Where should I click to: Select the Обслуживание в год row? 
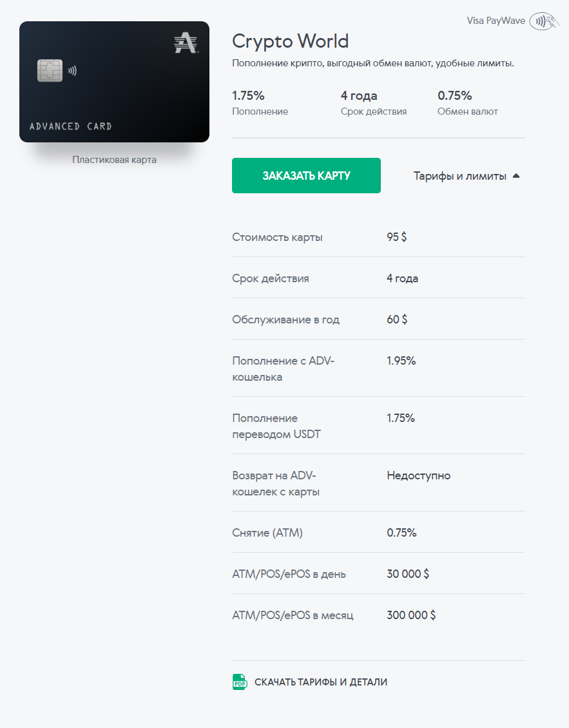click(x=378, y=319)
